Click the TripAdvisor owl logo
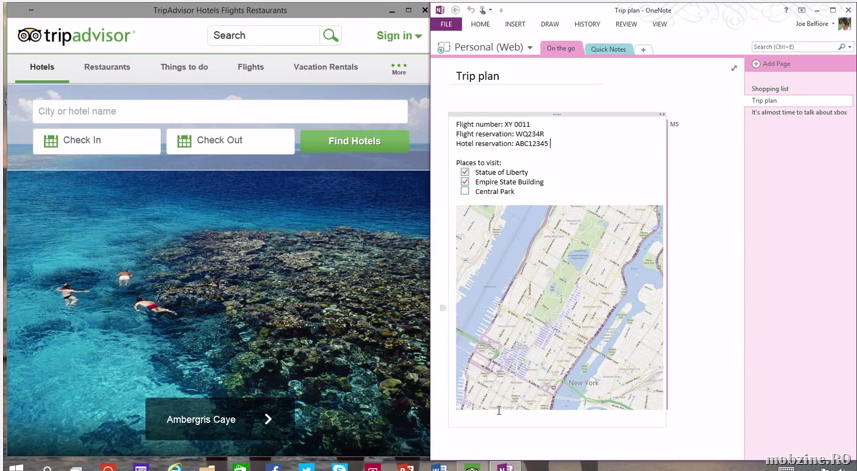The image size is (857, 471). 30,36
